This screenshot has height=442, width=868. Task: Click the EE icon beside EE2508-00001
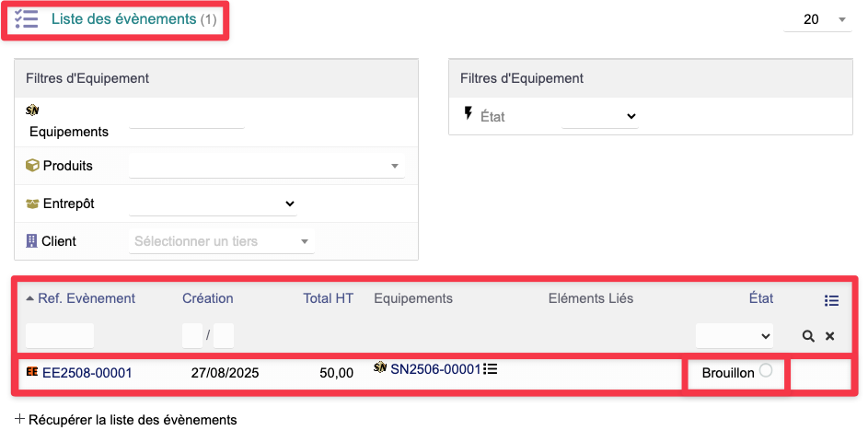[x=32, y=373]
